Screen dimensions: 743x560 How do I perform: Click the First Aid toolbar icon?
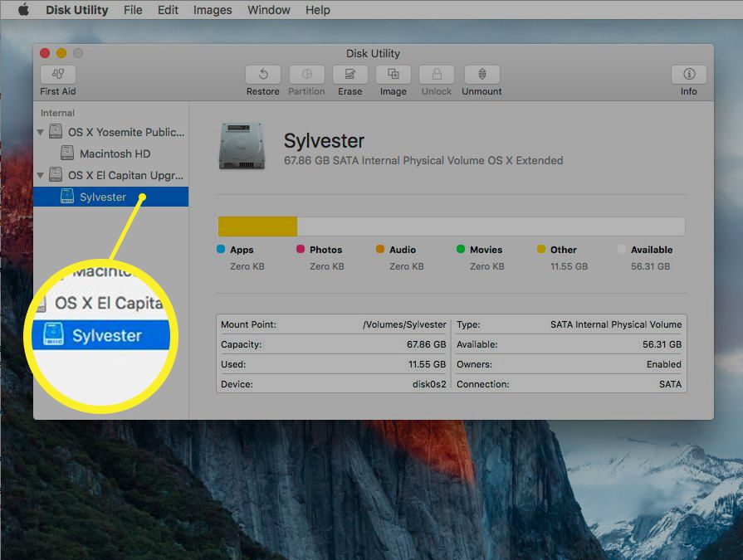(57, 75)
